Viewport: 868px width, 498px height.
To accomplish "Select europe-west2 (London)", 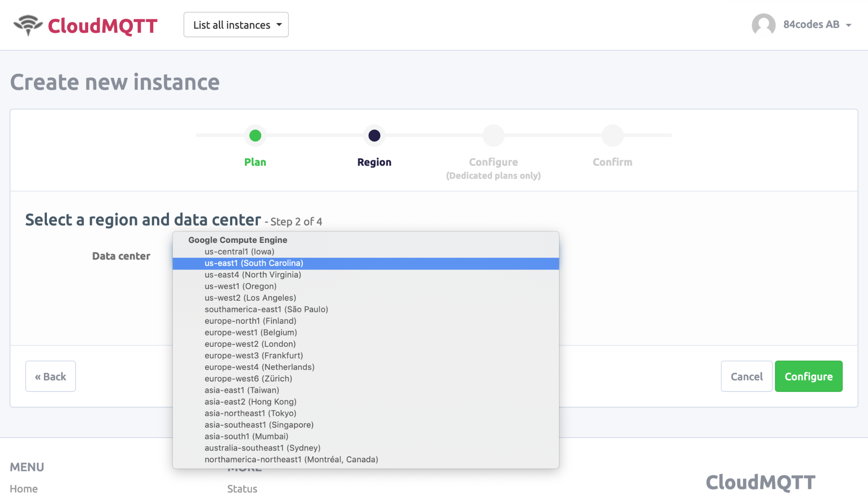I will pos(366,344).
